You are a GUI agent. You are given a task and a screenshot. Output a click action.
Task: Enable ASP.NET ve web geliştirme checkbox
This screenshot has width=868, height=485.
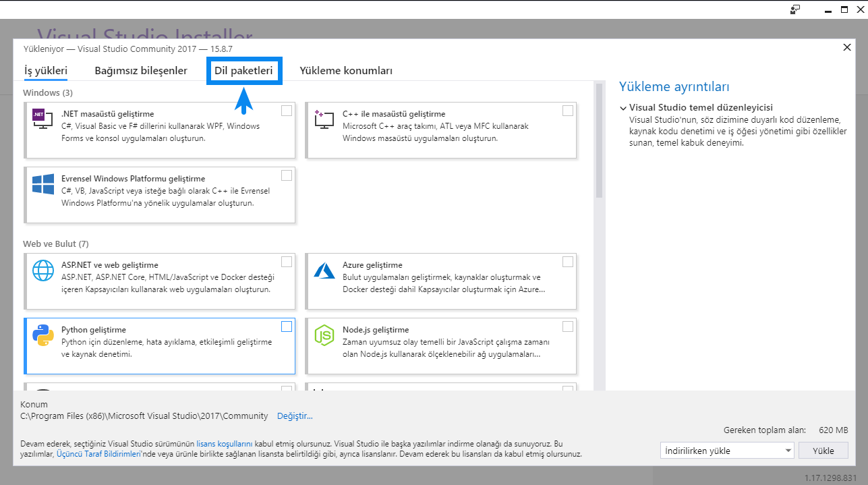(287, 262)
